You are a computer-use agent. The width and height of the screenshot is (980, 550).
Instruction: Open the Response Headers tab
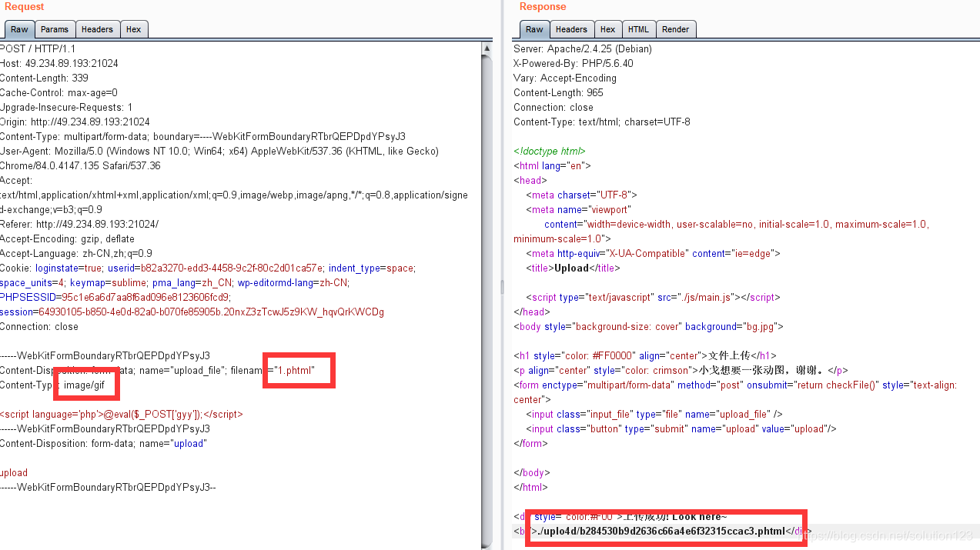pos(571,29)
